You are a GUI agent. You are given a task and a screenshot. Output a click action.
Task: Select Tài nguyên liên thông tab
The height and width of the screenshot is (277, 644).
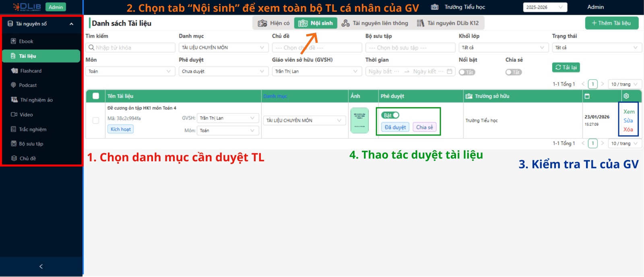point(375,23)
